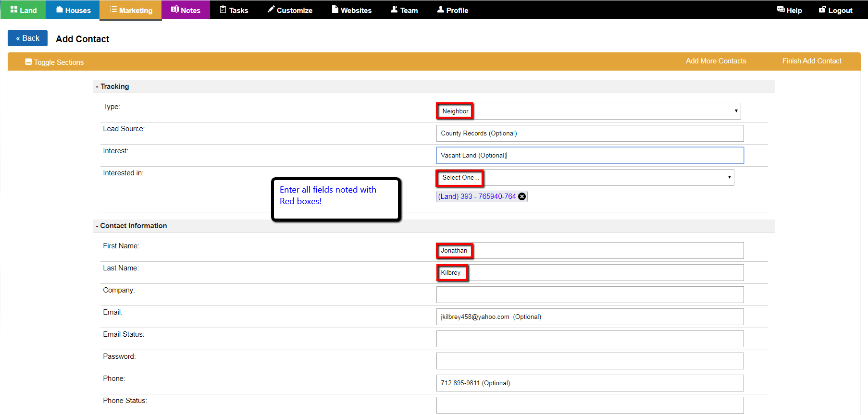Image resolution: width=868 pixels, height=415 pixels.
Task: Click the Company input field
Action: pyautogui.click(x=590, y=294)
